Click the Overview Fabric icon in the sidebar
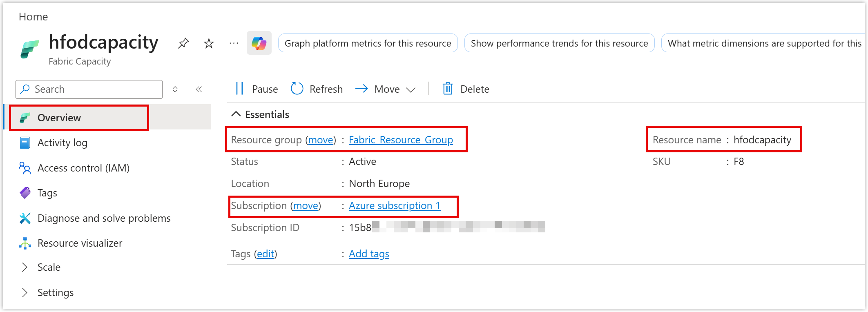Viewport: 868px width, 312px height. (25, 118)
